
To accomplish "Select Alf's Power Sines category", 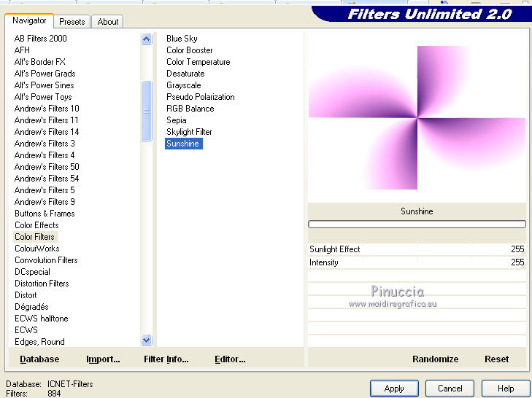I will click(x=44, y=85).
